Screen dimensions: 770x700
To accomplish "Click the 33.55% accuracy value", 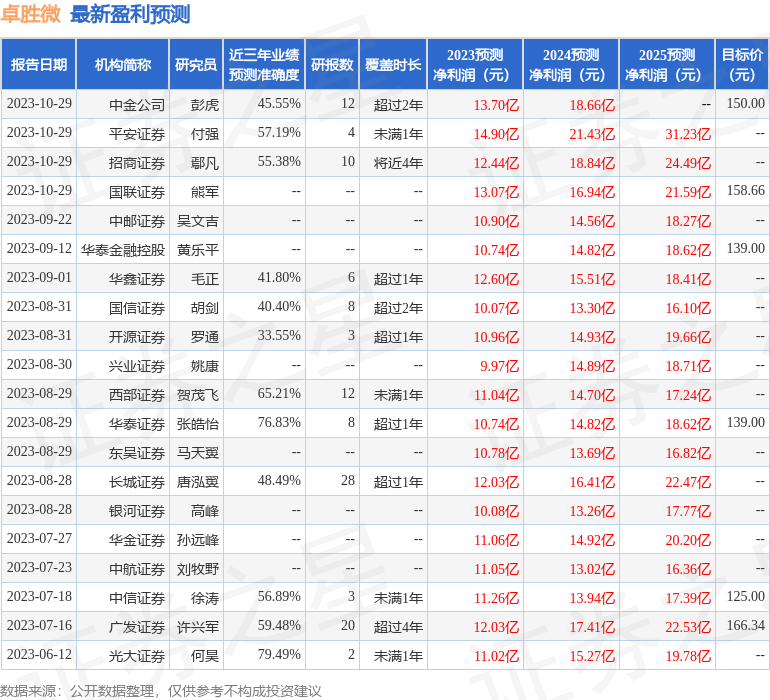I will tap(279, 336).
